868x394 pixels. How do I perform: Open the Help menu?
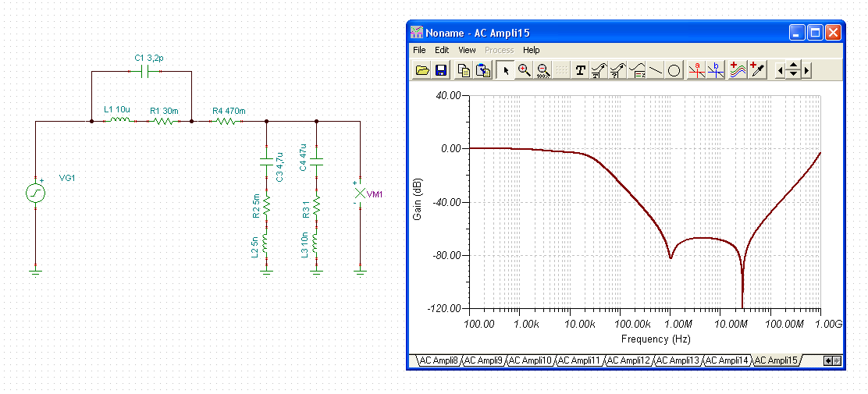coord(531,50)
